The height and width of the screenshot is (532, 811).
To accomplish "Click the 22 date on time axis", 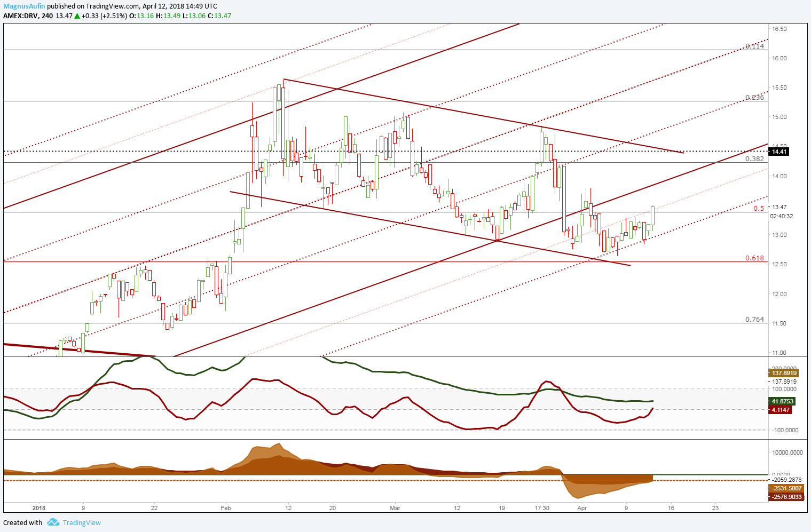I will coord(154,508).
